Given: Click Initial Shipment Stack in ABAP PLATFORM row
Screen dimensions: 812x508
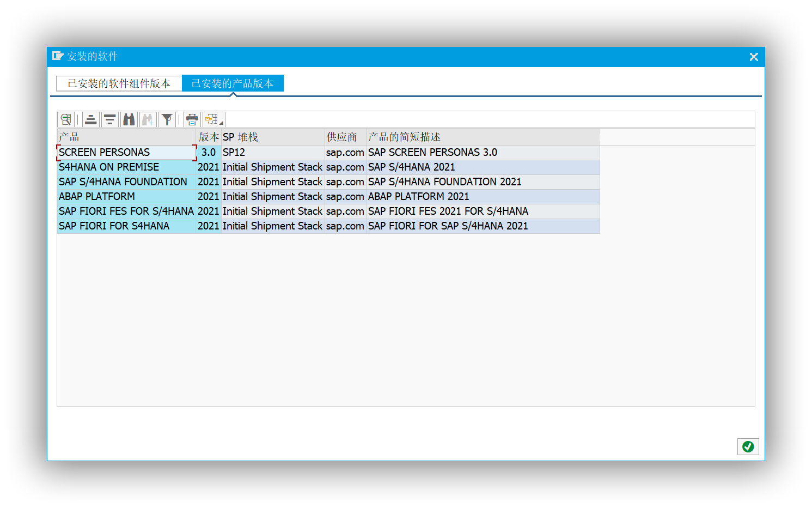Looking at the screenshot, I should [273, 197].
